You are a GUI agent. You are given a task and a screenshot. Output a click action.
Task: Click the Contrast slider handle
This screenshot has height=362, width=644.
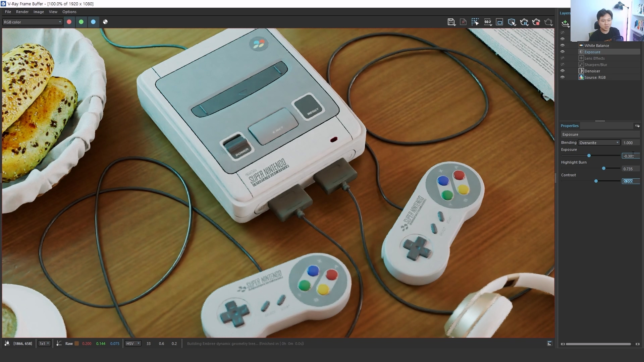pyautogui.click(x=596, y=181)
